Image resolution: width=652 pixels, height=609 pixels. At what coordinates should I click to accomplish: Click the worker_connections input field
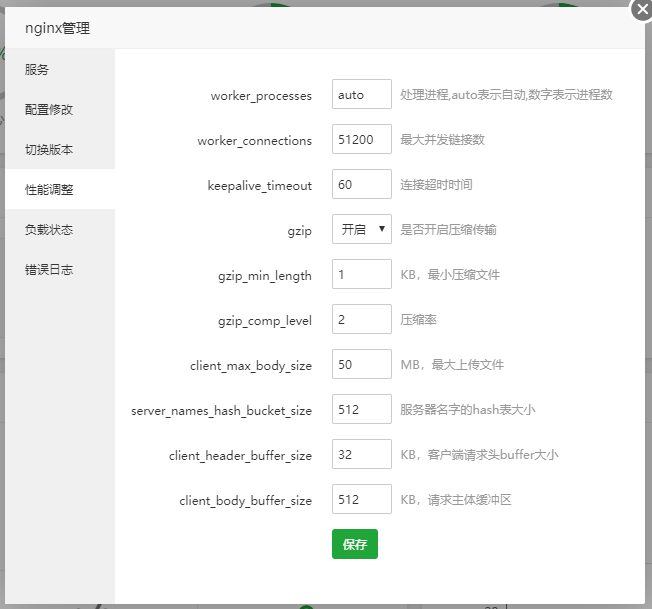coord(362,139)
